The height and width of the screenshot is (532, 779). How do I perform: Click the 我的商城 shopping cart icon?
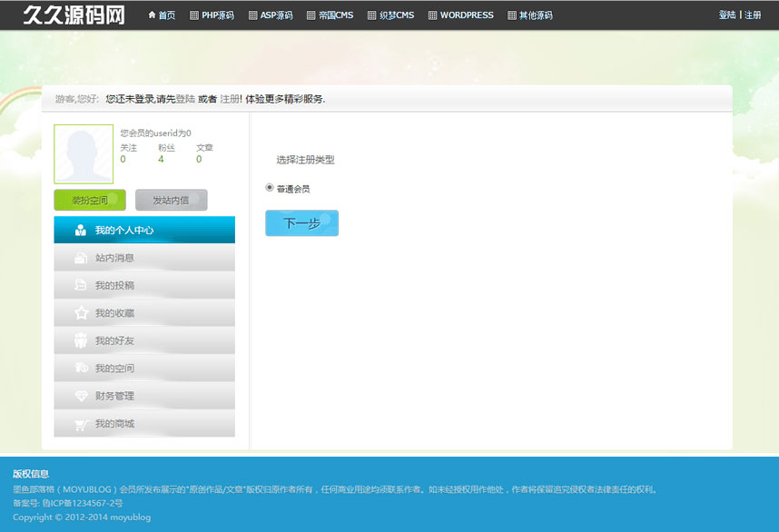click(x=81, y=424)
